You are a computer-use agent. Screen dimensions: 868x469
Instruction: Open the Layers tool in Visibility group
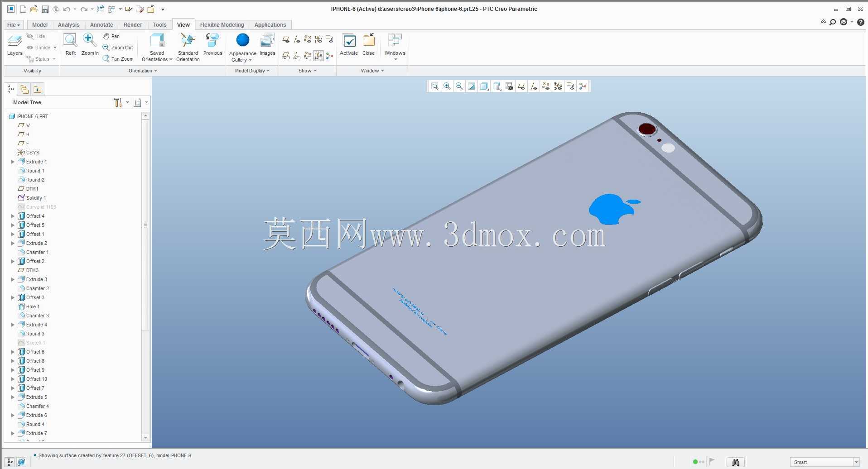pyautogui.click(x=14, y=45)
